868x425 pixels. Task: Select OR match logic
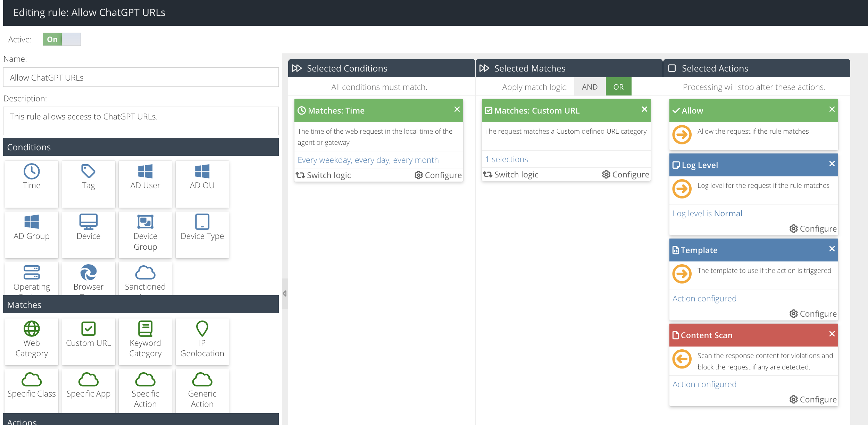(618, 87)
